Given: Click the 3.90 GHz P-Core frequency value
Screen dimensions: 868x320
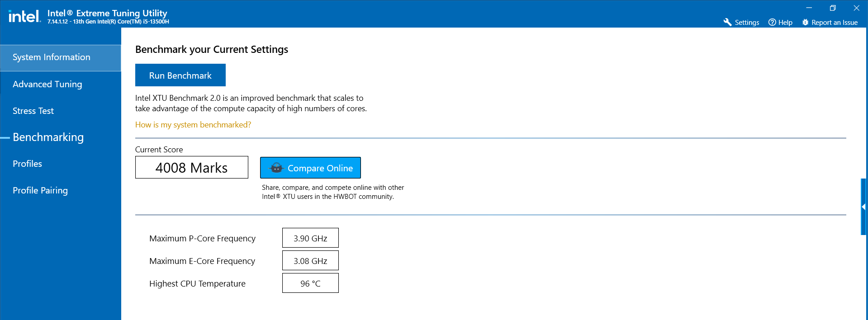Looking at the screenshot, I should (310, 238).
